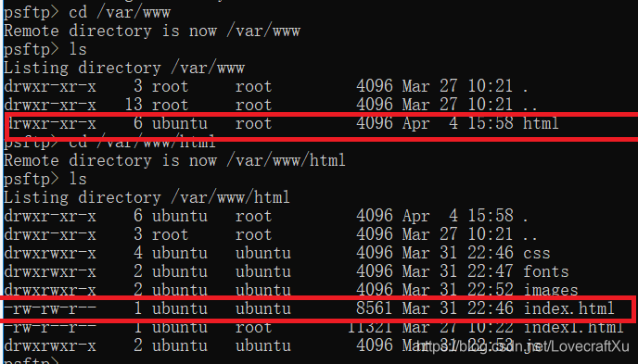The width and height of the screenshot is (638, 364).
Task: Click time '15:58' on the html row
Action: 491,123
